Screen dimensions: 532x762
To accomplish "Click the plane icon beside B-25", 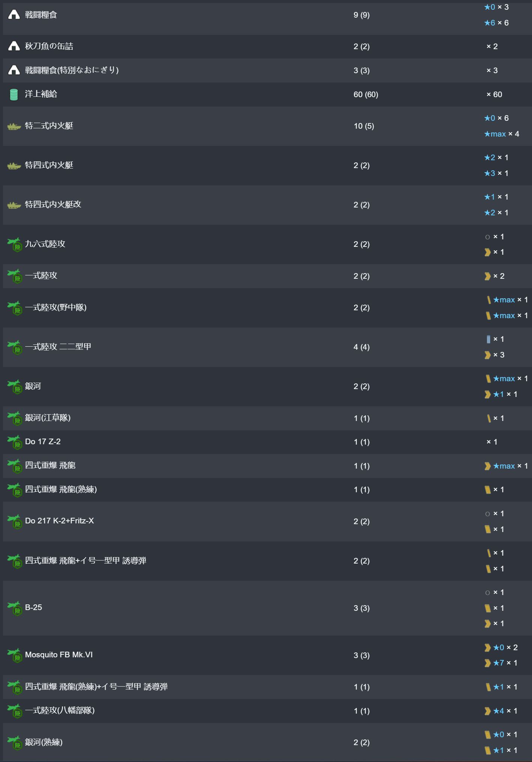I will point(15,608).
